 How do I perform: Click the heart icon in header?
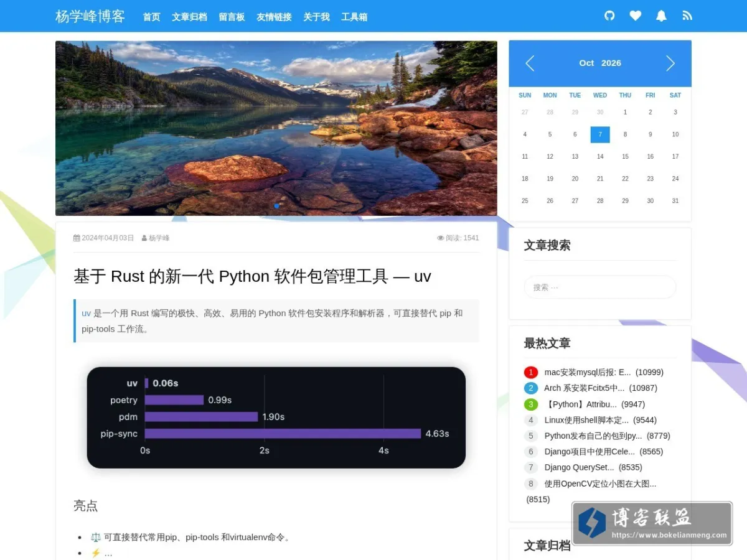[635, 16]
